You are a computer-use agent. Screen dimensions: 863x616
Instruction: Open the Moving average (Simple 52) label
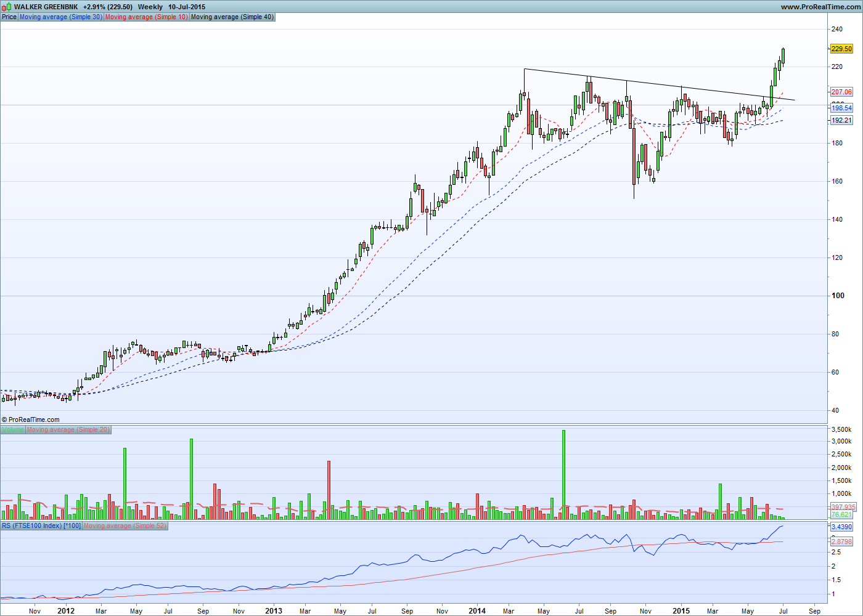(125, 525)
